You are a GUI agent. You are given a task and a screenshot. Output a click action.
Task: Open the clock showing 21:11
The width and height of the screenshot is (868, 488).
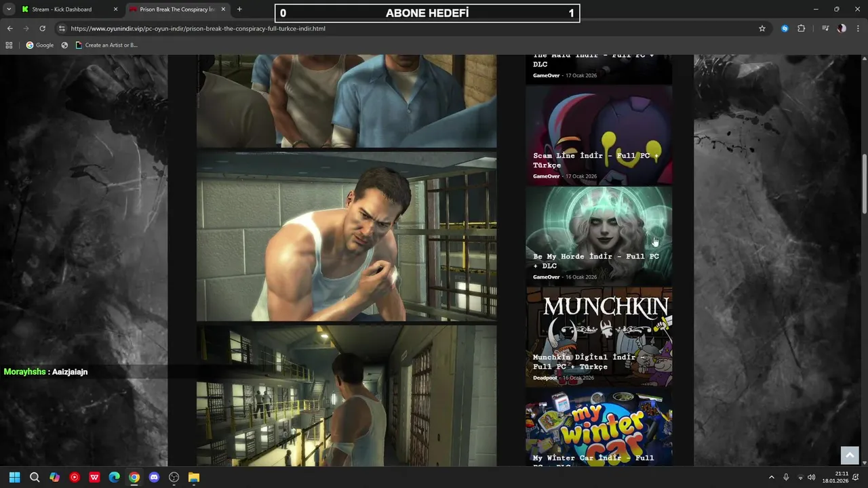coord(835,477)
